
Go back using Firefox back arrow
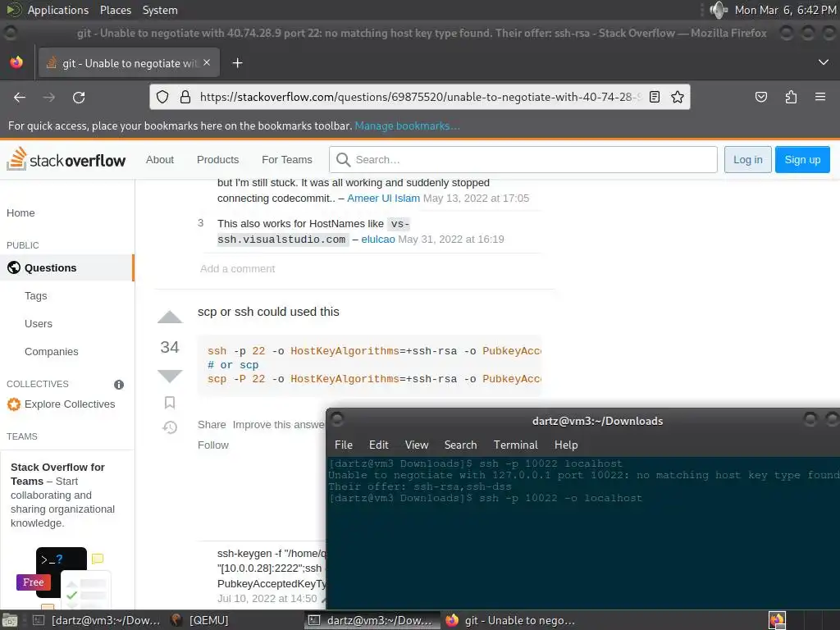[x=20, y=97]
